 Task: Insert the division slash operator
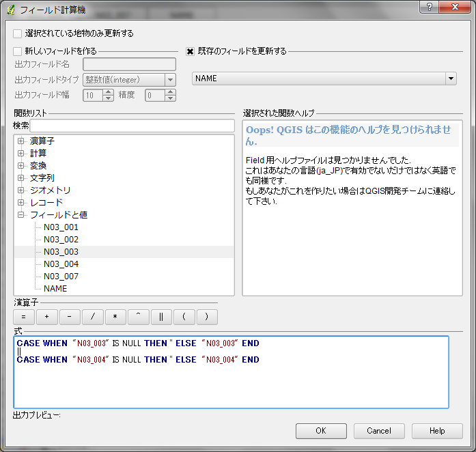click(x=92, y=317)
